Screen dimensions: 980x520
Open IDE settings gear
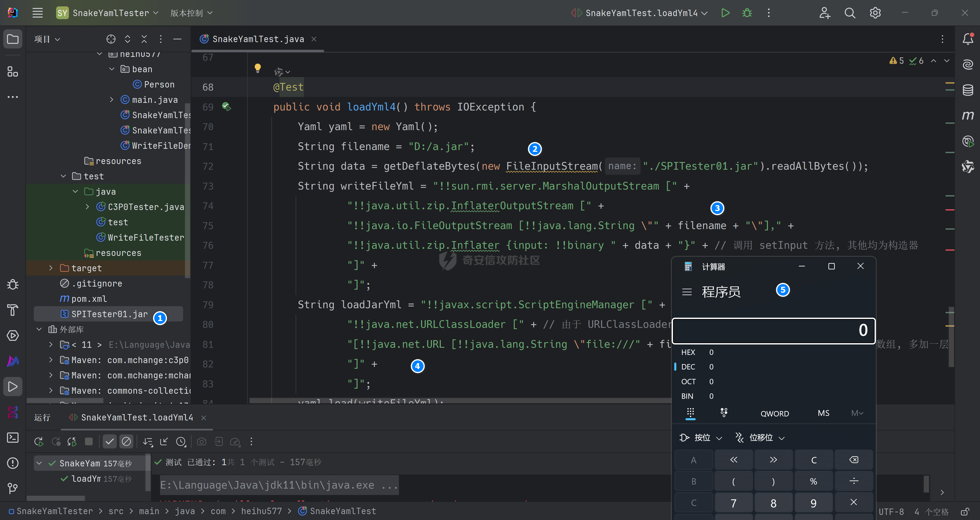[875, 13]
